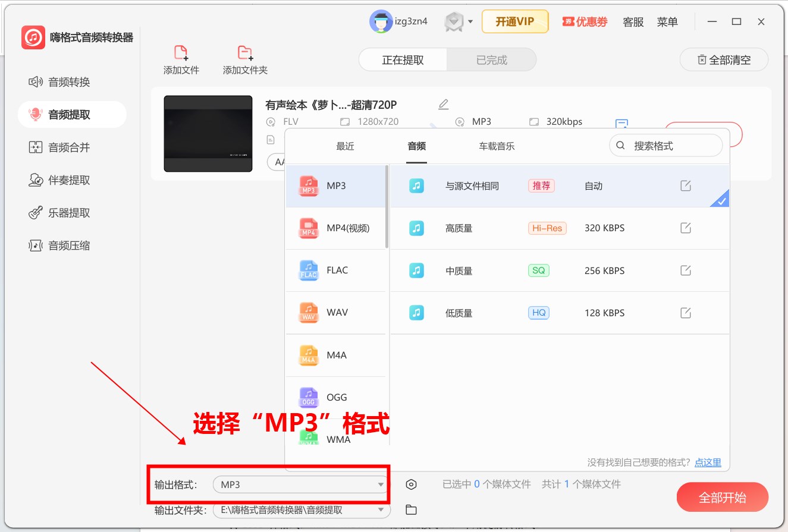Select the FLAC format icon

(x=309, y=270)
